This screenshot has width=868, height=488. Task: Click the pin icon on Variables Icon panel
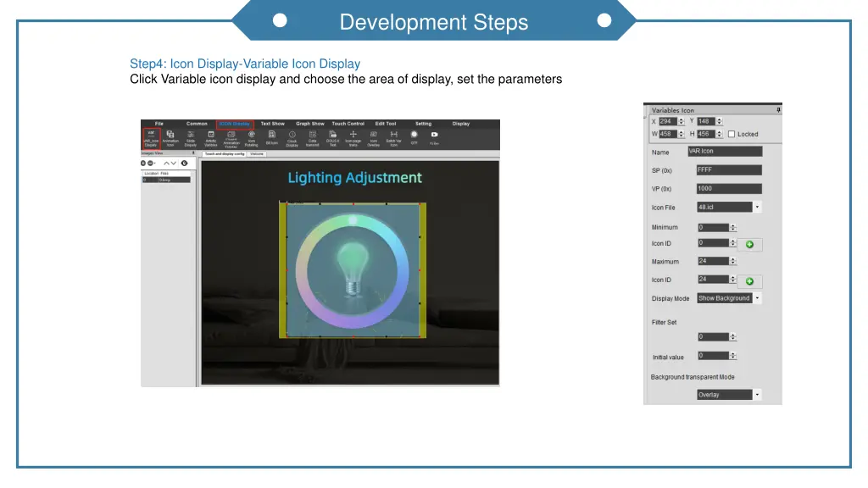coord(776,109)
